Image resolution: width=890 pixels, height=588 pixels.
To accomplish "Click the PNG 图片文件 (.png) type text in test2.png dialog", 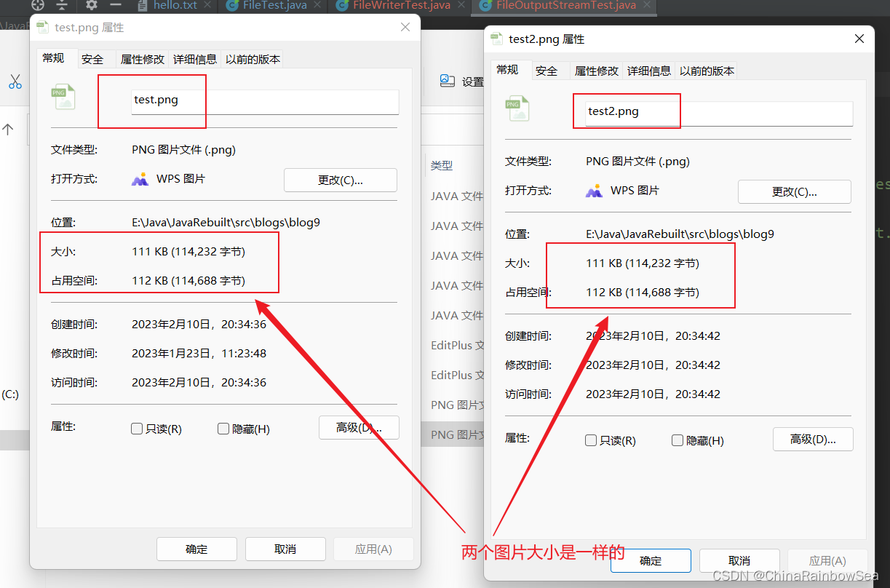I will (x=637, y=162).
